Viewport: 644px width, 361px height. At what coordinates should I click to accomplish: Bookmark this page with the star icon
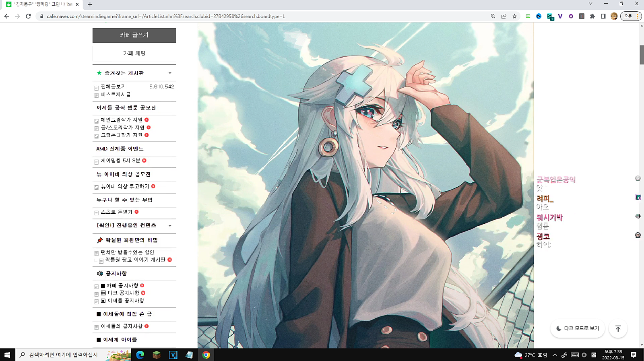tap(514, 16)
